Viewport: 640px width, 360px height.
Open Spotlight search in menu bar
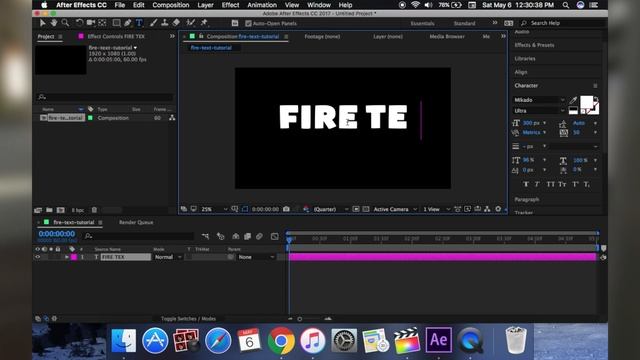coord(566,5)
